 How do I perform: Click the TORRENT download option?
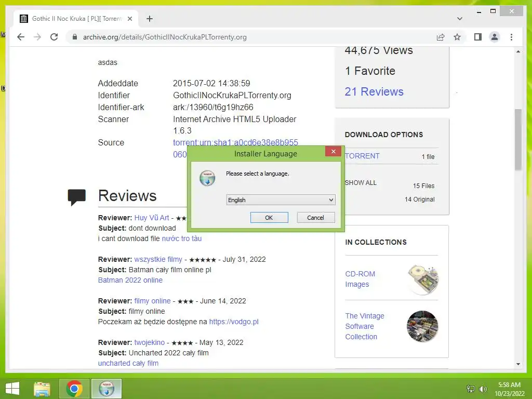pyautogui.click(x=362, y=156)
